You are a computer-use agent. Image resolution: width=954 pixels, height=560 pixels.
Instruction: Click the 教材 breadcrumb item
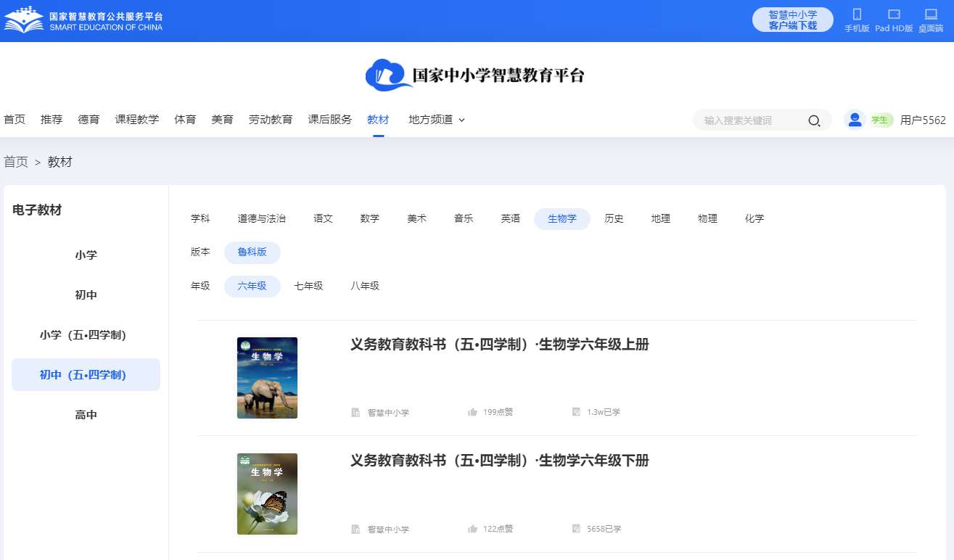point(60,162)
